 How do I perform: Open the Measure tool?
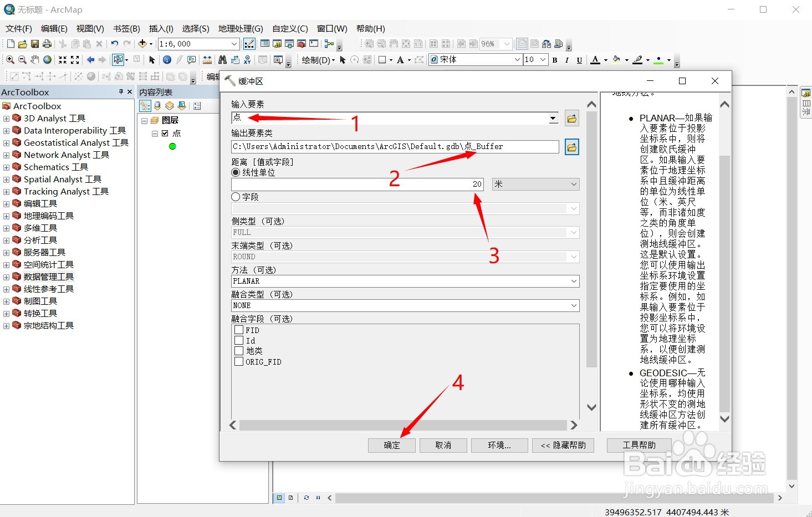pyautogui.click(x=207, y=60)
